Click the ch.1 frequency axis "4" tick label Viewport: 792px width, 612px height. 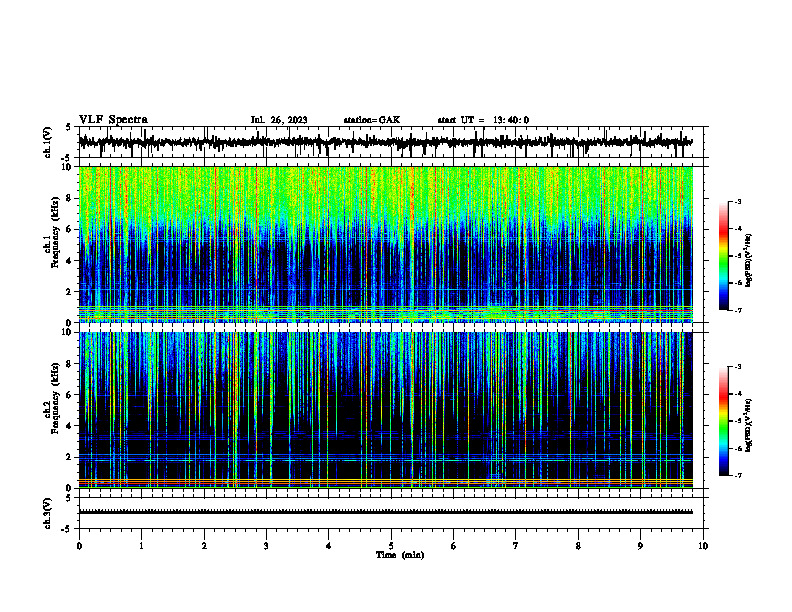[x=70, y=261]
